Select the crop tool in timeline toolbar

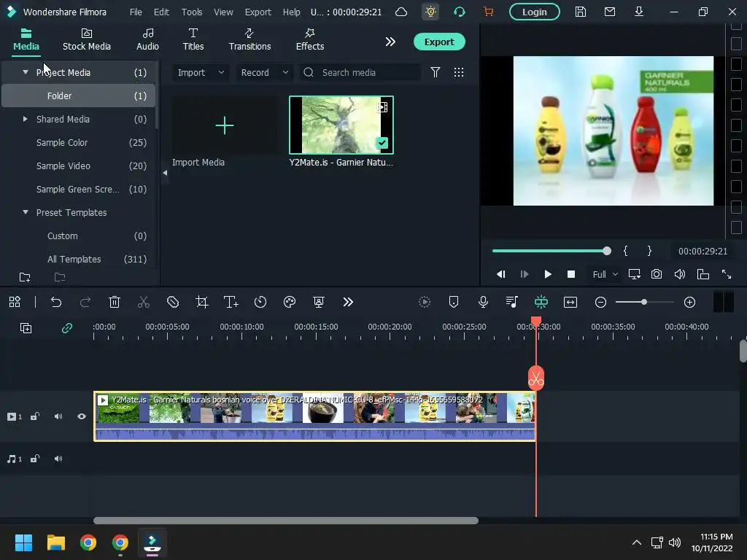tap(202, 302)
